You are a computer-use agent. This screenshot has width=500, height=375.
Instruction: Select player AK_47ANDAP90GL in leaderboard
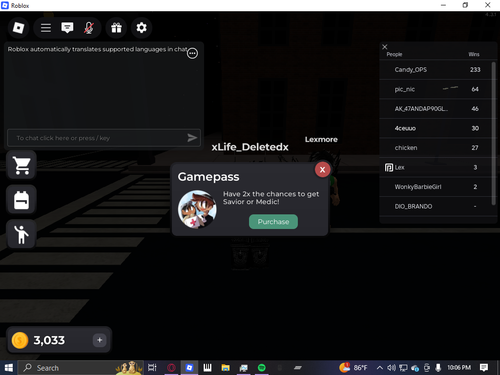tap(436, 109)
